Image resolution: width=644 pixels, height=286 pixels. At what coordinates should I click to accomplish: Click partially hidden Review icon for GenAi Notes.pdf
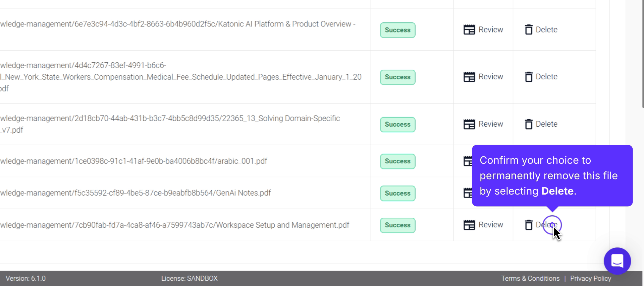click(468, 193)
